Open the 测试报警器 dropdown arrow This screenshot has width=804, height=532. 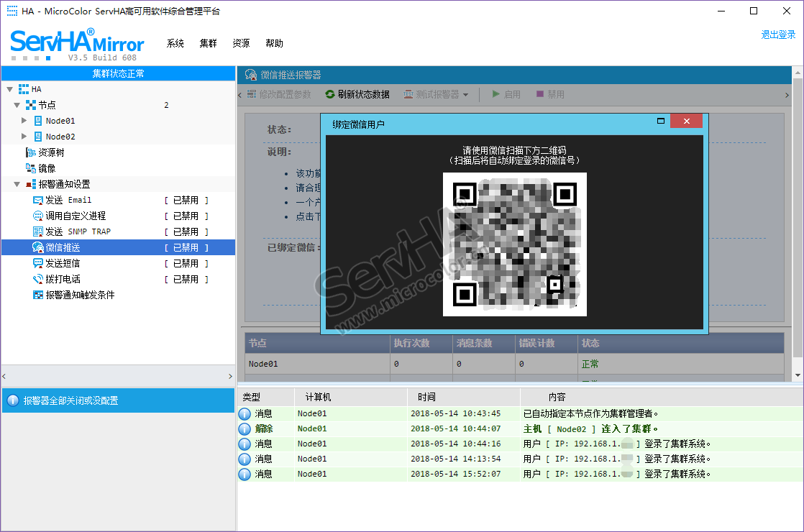tap(466, 95)
